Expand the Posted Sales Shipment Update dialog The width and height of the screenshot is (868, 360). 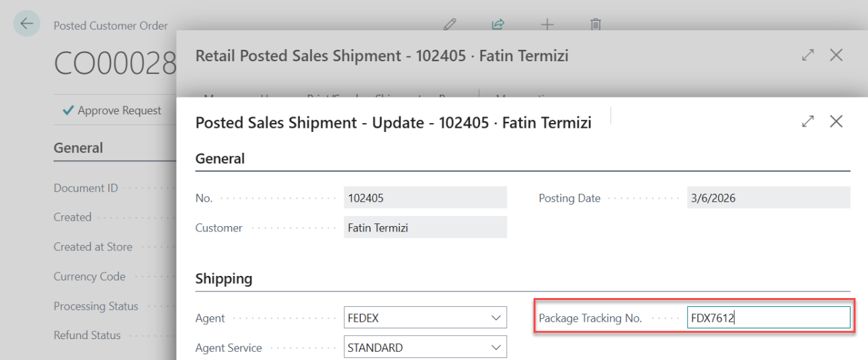[x=808, y=122]
